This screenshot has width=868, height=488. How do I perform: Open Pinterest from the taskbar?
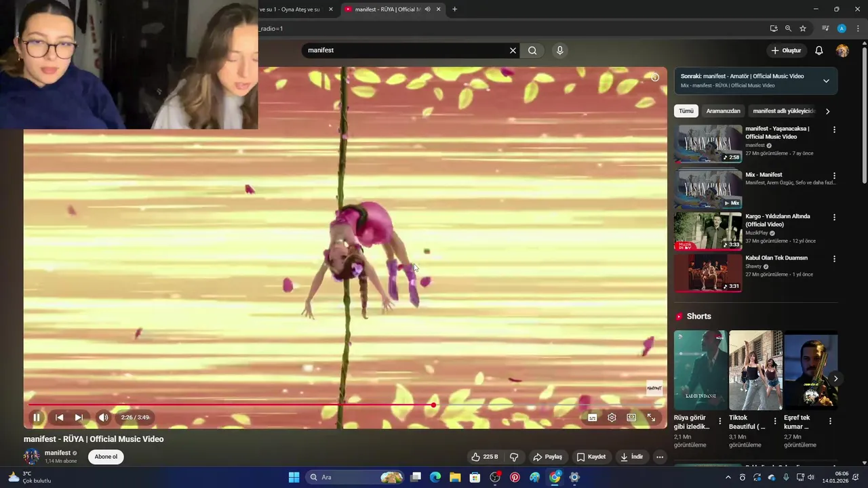pos(515,477)
